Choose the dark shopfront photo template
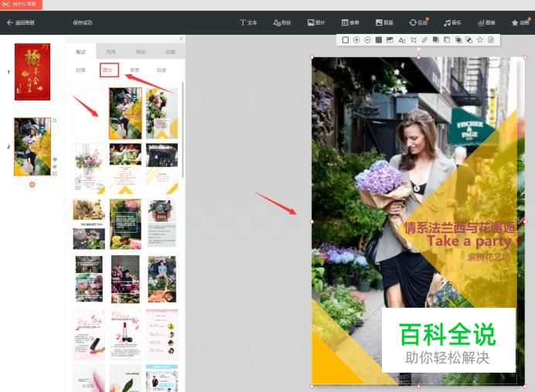The height and width of the screenshot is (392, 535). (162, 169)
